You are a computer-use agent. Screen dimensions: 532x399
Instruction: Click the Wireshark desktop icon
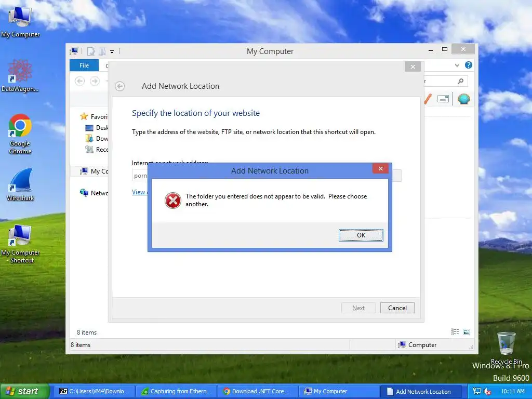pos(20,185)
